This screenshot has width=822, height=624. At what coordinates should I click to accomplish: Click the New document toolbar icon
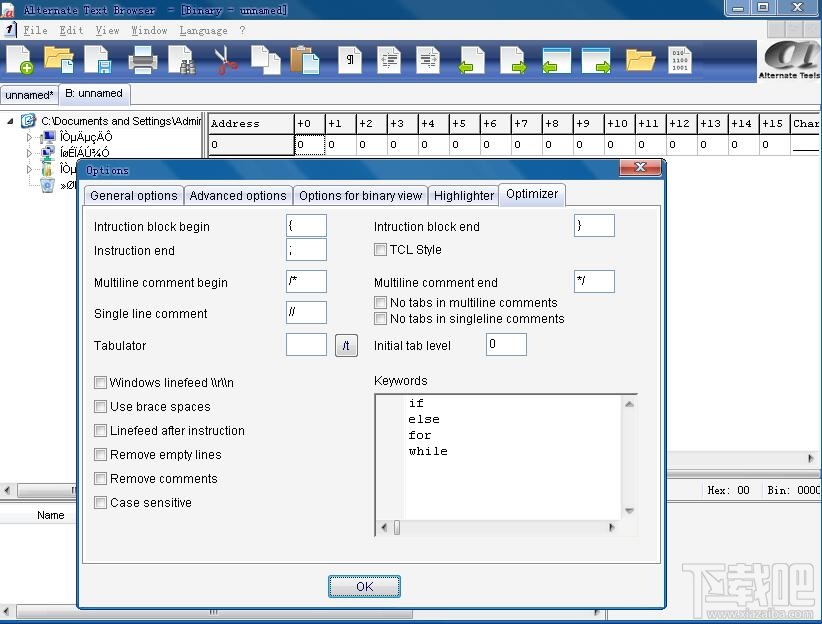coord(20,60)
